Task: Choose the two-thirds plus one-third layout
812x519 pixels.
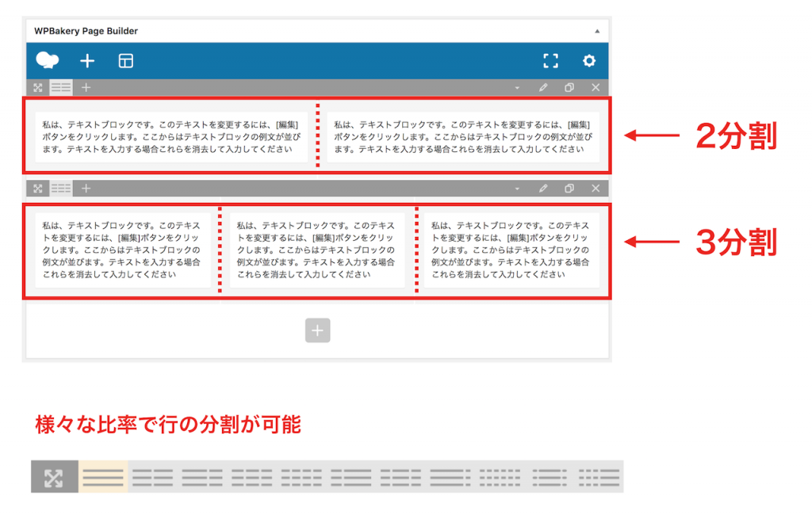Action: (x=202, y=477)
